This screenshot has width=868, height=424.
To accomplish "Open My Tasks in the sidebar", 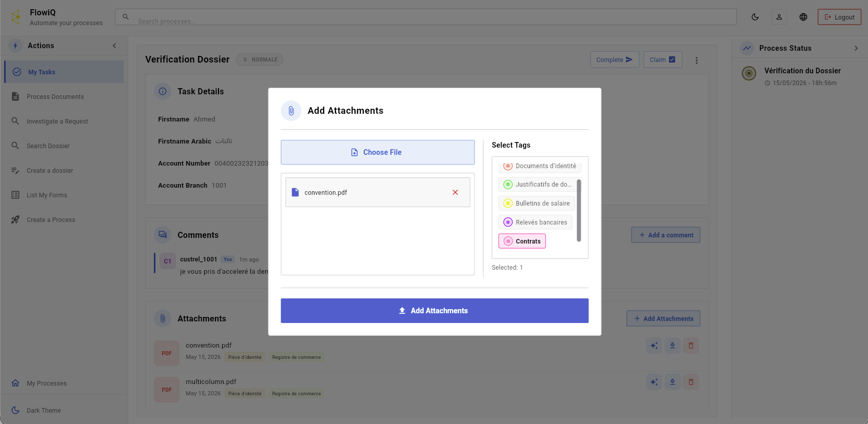I will coord(64,72).
